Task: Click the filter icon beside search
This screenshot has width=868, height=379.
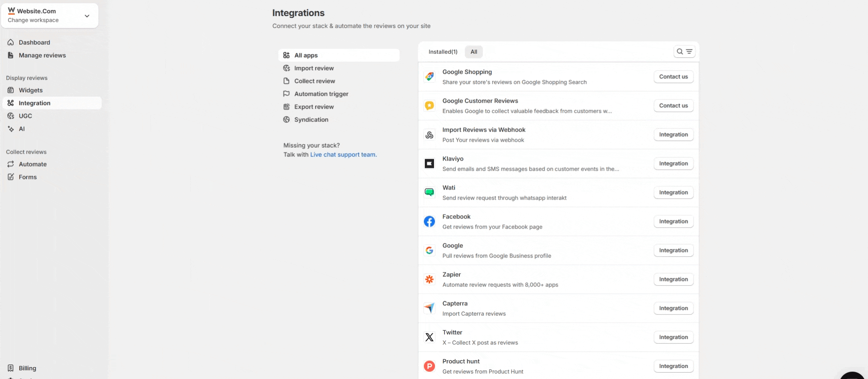Action: (x=689, y=52)
